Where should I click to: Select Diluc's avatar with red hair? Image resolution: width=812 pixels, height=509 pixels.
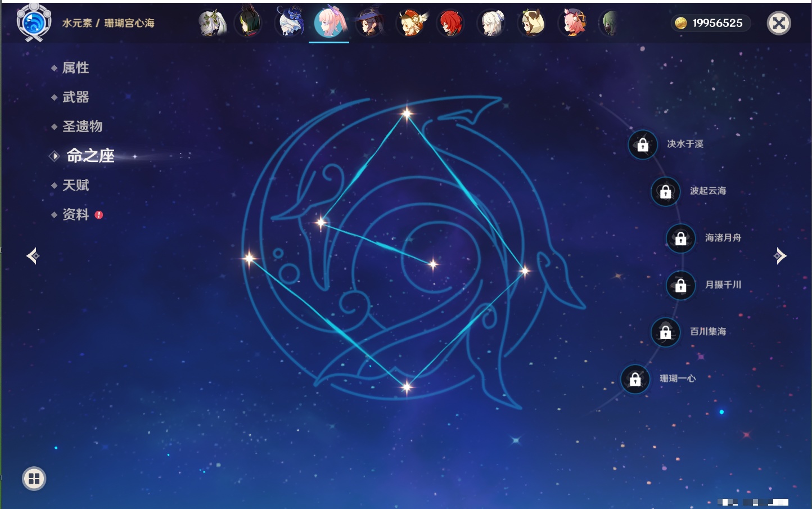(451, 23)
